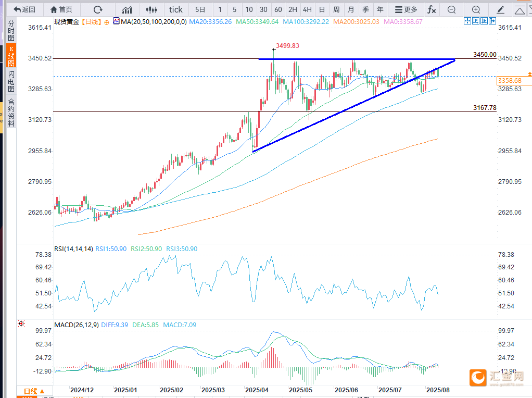The width and height of the screenshot is (532, 398).
Task: Select the 60 minute period
Action: coord(278,9)
